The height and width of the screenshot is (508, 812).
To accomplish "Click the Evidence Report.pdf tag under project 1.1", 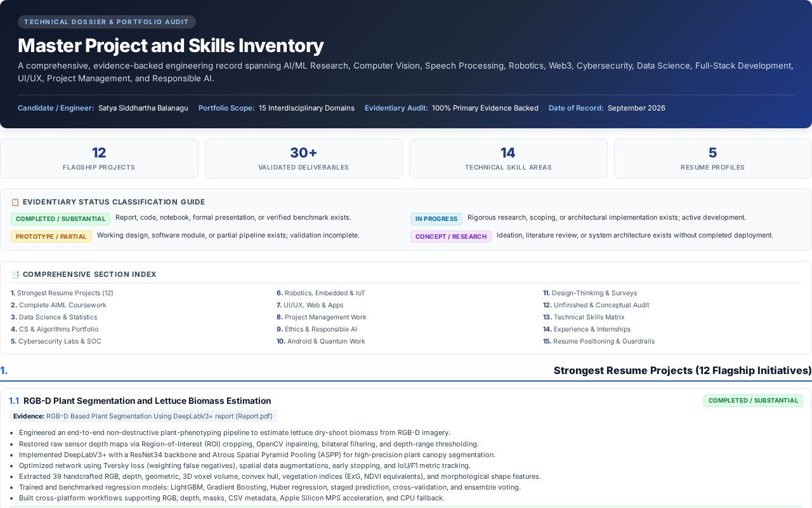I will 143,417.
